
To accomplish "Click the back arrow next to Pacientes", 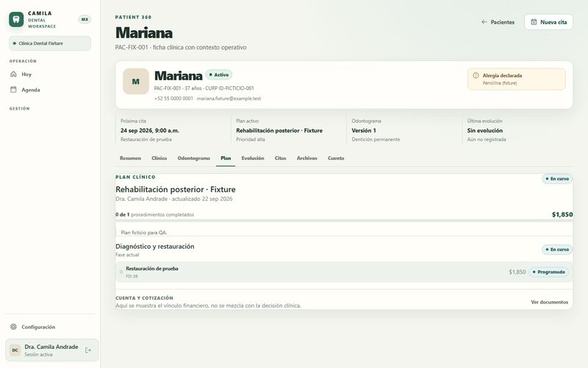I will tap(484, 22).
